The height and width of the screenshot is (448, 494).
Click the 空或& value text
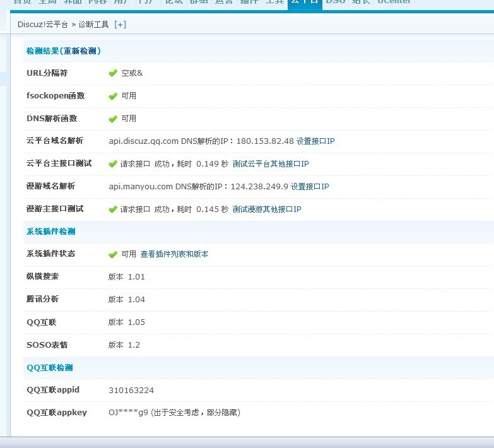[x=132, y=73]
